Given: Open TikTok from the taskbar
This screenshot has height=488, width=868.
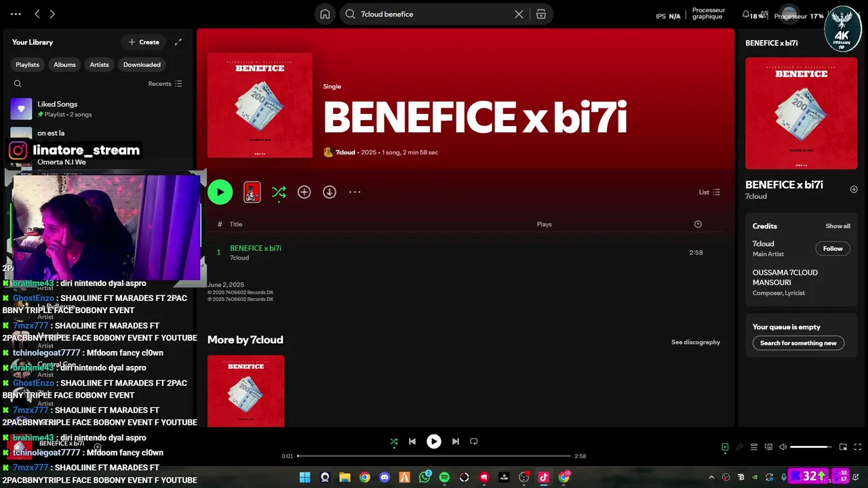Looking at the screenshot, I should [x=543, y=477].
